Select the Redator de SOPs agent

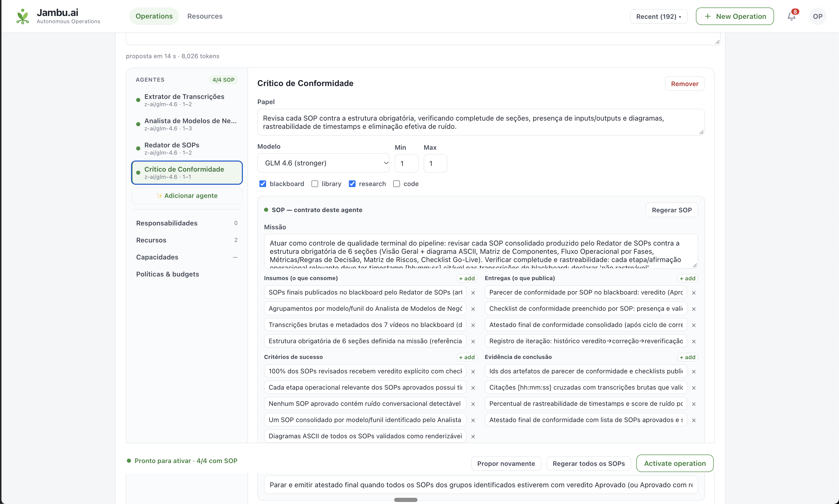point(187,148)
